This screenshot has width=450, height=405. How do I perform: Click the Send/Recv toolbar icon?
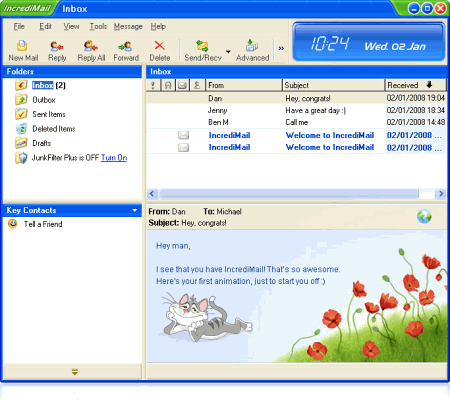pos(203,50)
